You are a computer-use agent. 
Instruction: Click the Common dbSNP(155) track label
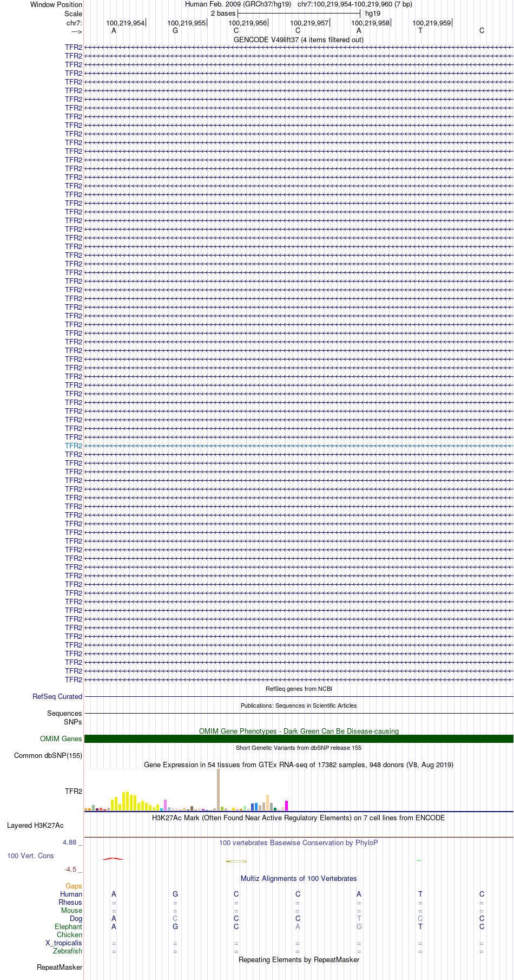pyautogui.click(x=48, y=756)
